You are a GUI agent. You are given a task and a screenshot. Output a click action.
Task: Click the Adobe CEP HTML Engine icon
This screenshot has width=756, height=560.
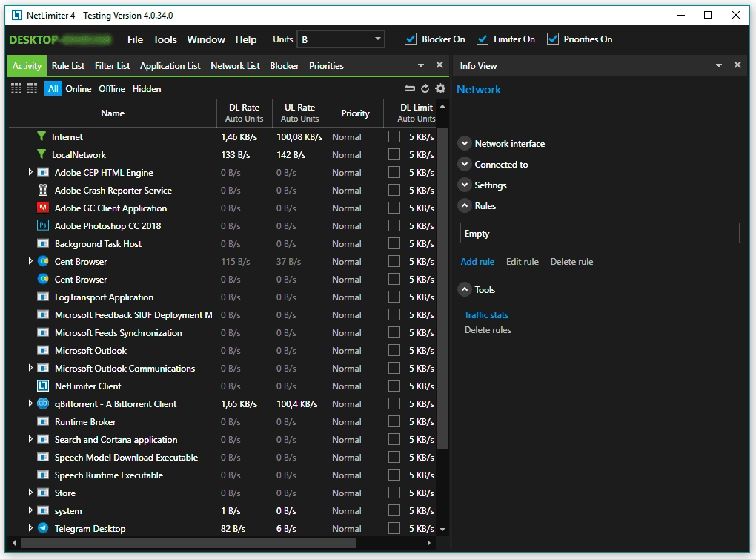[43, 172]
